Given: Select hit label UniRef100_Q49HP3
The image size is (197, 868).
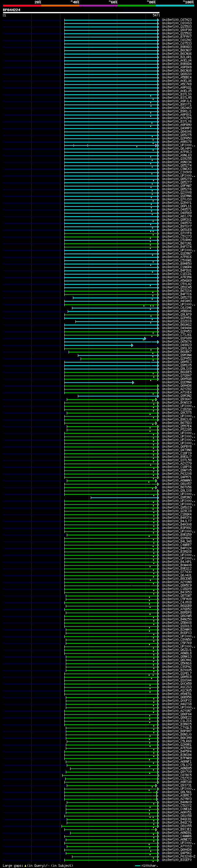Looking at the screenshot, I should [177, 128].
